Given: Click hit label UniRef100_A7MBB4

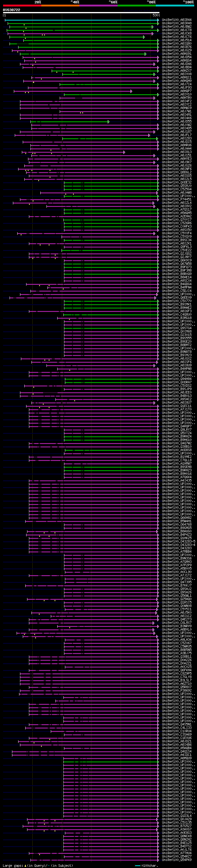Looking at the screenshot, I should (x=177, y=551).
